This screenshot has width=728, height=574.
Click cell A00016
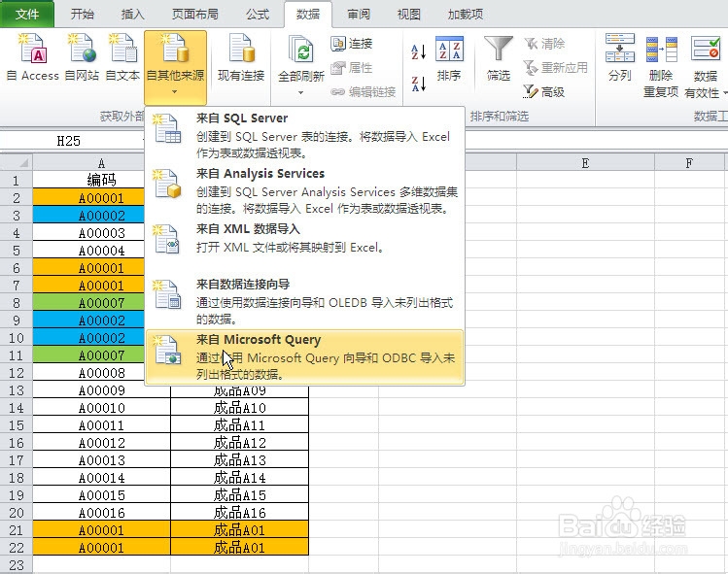pos(102,513)
